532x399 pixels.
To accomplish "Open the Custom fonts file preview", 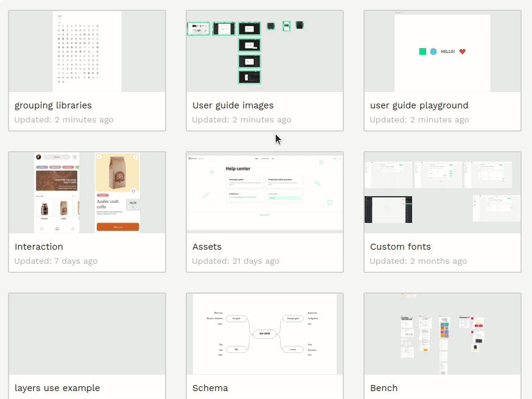I will (443, 192).
